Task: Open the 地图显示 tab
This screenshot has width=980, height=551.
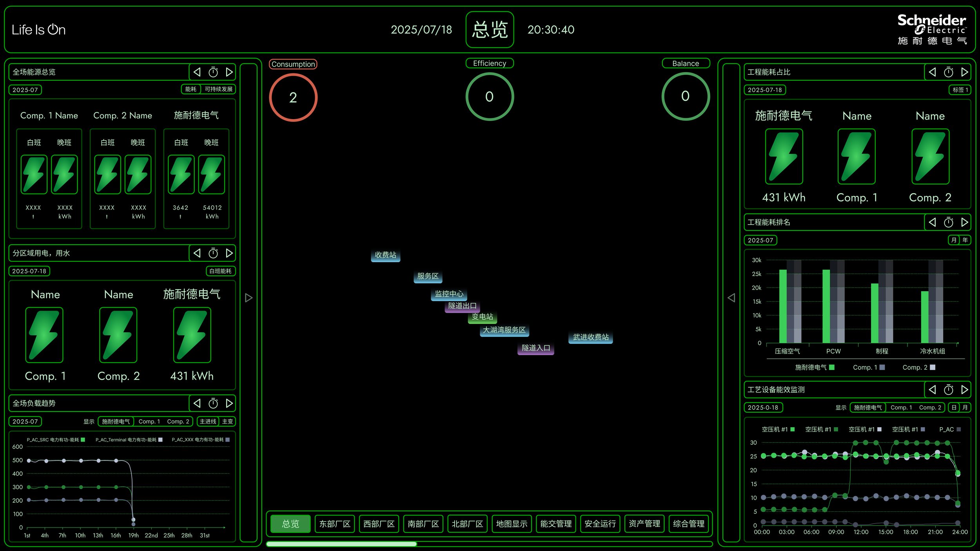Action: [512, 524]
